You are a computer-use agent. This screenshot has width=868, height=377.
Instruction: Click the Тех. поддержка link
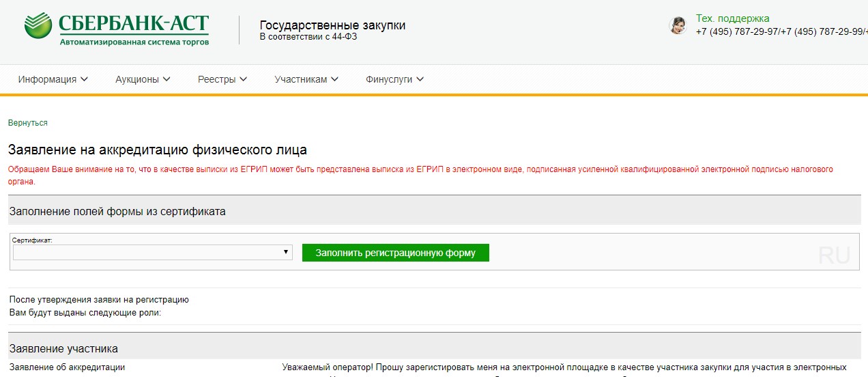point(732,18)
